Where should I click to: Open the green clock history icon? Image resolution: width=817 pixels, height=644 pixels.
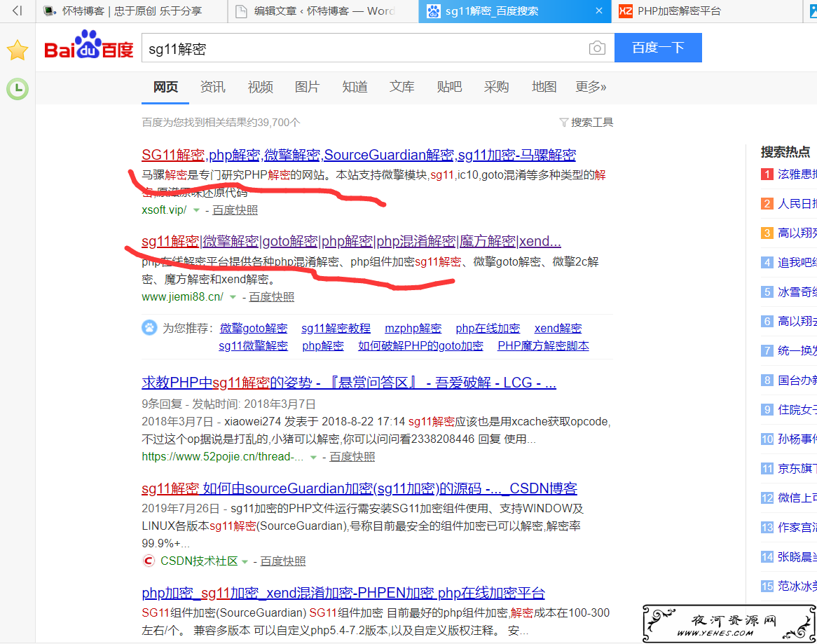18,89
